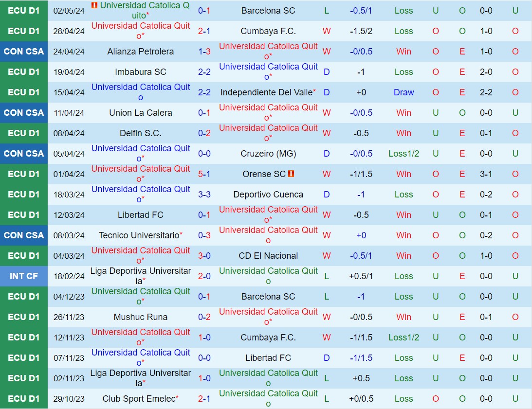532x409 pixels.
Task: Click the 3-3 score against Deportivo Cuenca
Action: (x=204, y=195)
